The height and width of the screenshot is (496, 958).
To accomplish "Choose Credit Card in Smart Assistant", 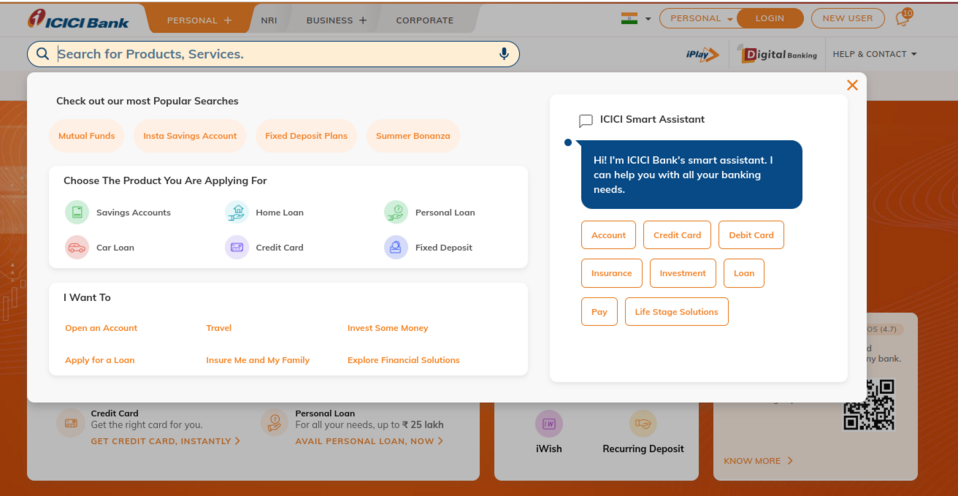I will click(677, 235).
